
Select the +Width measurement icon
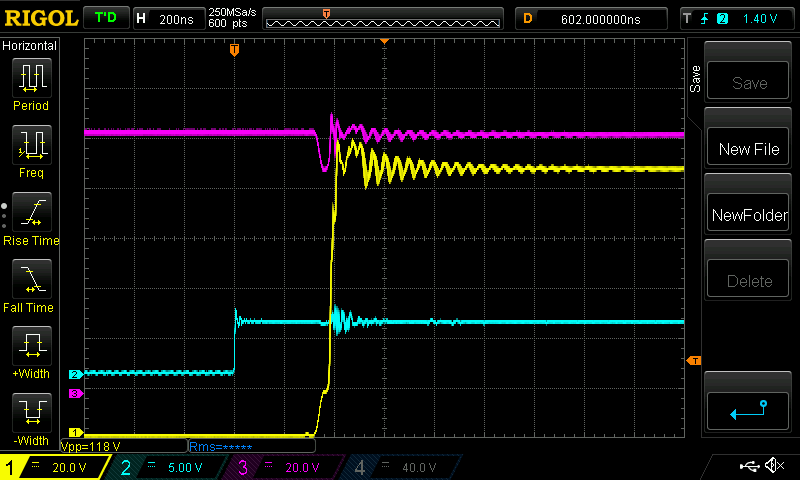[31, 347]
